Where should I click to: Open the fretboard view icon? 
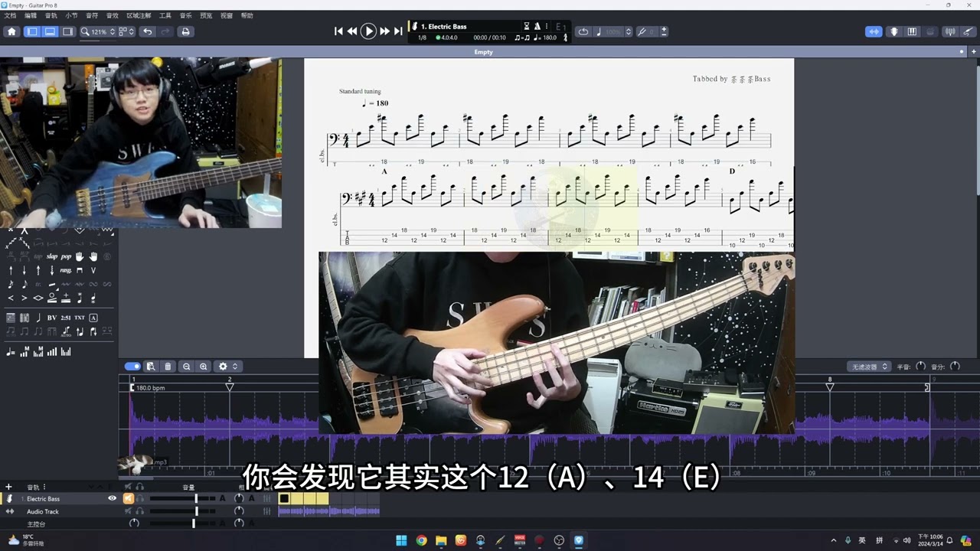[x=893, y=31]
